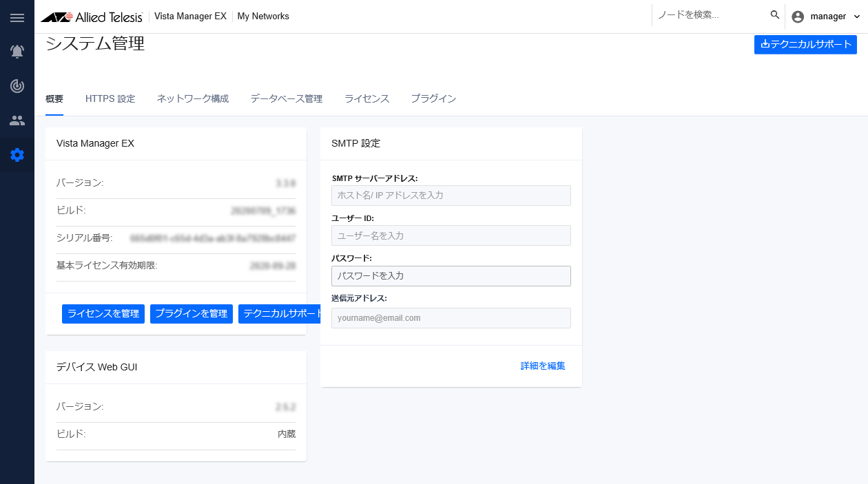This screenshot has width=868, height=484.
Task: Click the Vista Manager EX header title
Action: pos(190,17)
